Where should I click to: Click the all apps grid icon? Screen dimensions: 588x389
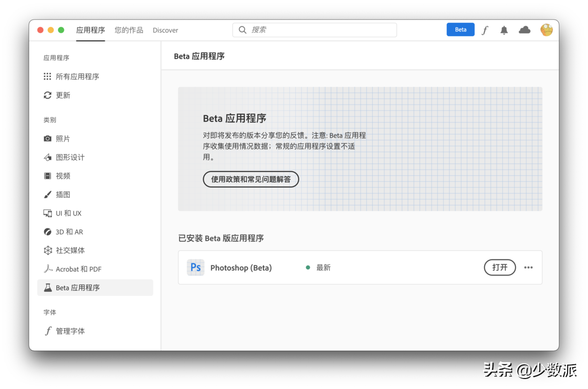pos(47,77)
